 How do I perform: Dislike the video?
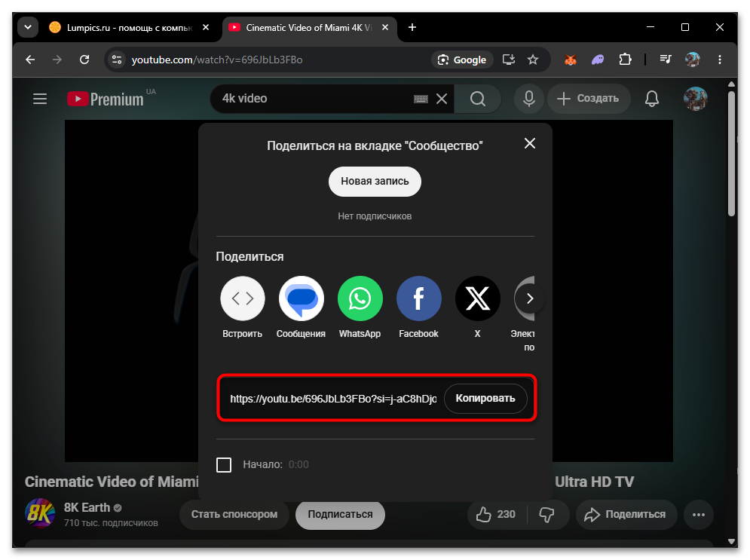tap(546, 515)
